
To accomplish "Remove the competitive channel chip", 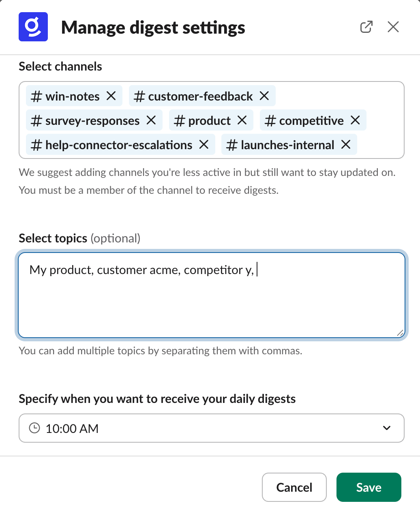I will (355, 120).
